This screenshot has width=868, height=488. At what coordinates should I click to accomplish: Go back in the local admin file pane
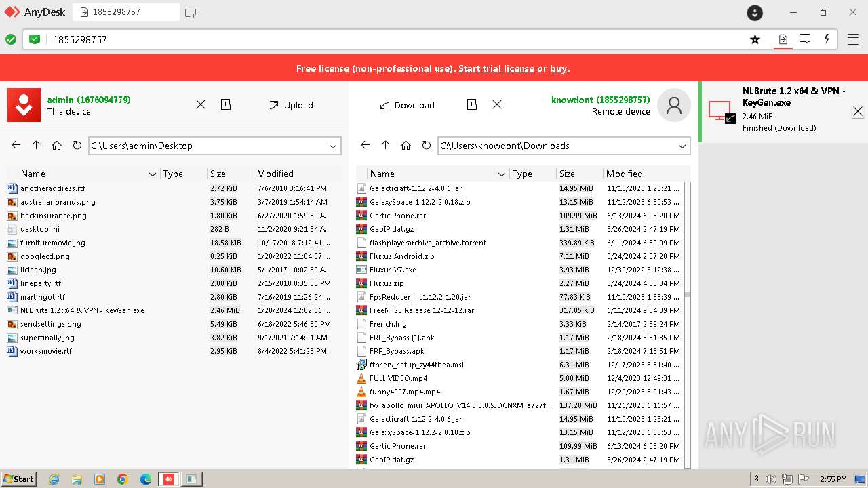(x=16, y=145)
